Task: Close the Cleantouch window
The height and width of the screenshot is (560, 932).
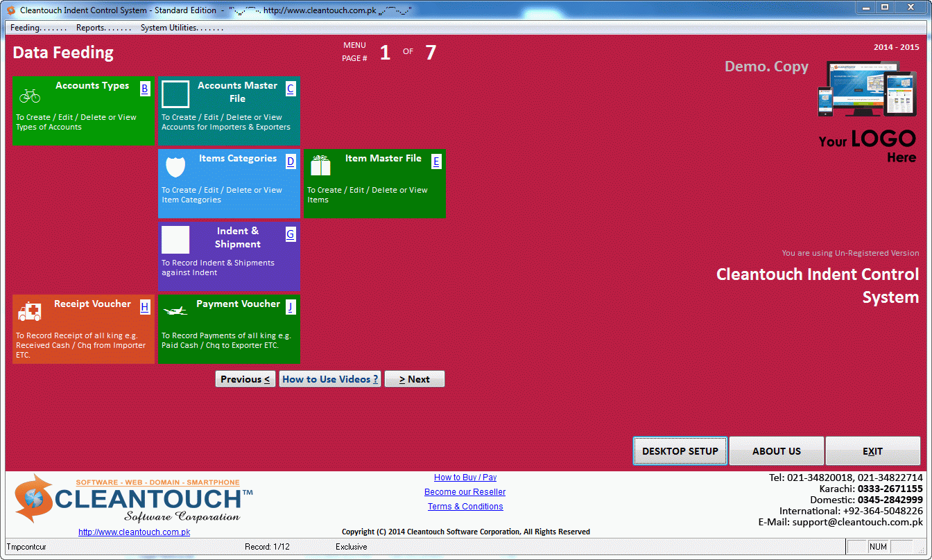Action: point(911,7)
